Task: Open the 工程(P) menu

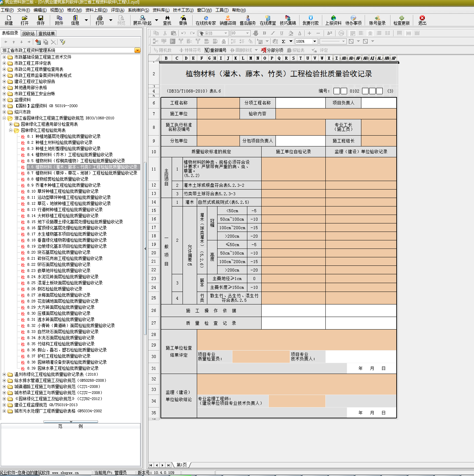Action: tap(7, 10)
